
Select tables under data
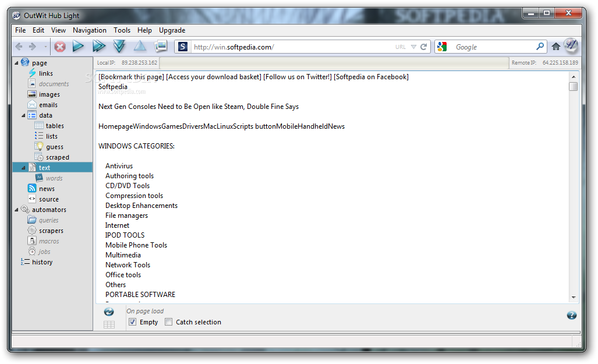click(55, 126)
